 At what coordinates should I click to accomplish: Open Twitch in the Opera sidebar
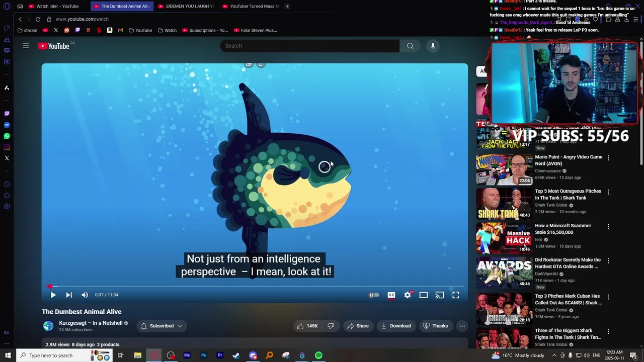pos(7,114)
